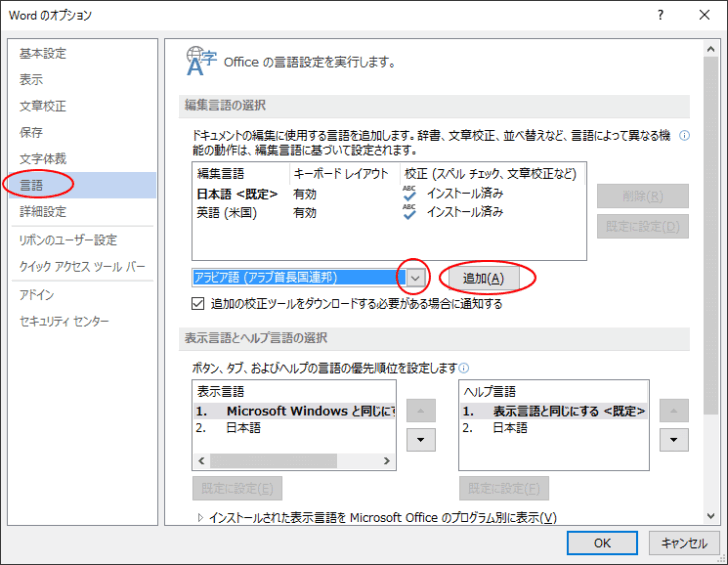The height and width of the screenshot is (565, 728).
Task: Click the 追加(A) button
Action: [483, 278]
